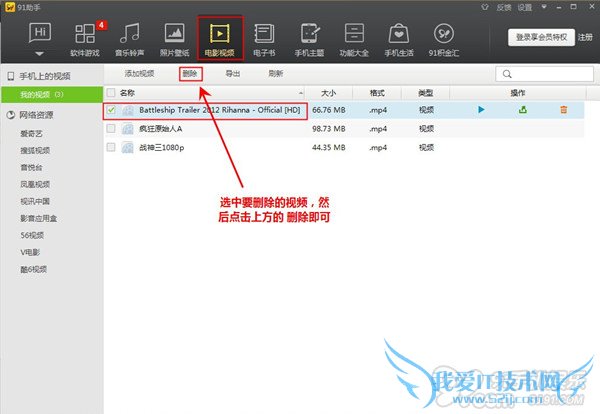The width and height of the screenshot is (600, 414).
Task: Click 导出 export in toolbar
Action: pyautogui.click(x=233, y=73)
